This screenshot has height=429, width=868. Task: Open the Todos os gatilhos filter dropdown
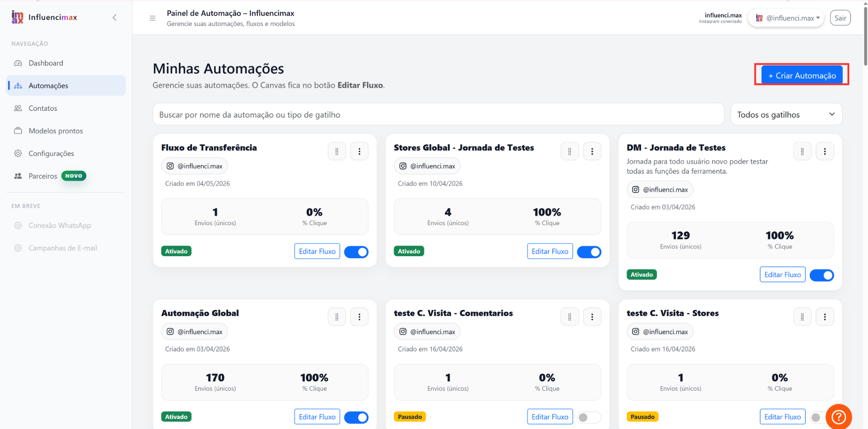click(x=786, y=114)
